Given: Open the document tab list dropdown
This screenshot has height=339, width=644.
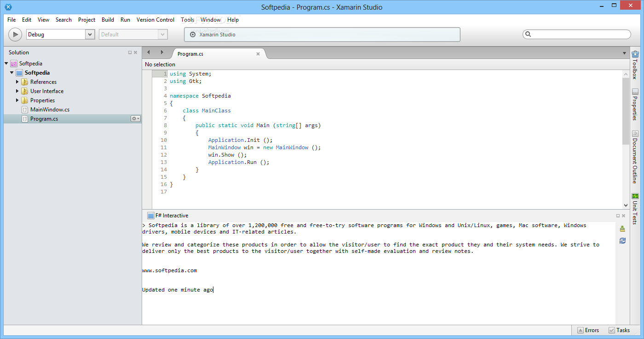Looking at the screenshot, I should (624, 53).
